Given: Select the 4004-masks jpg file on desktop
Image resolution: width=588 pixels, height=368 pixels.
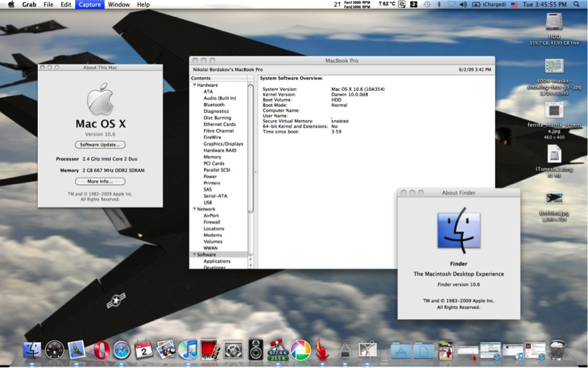Looking at the screenshot, I should [x=554, y=66].
